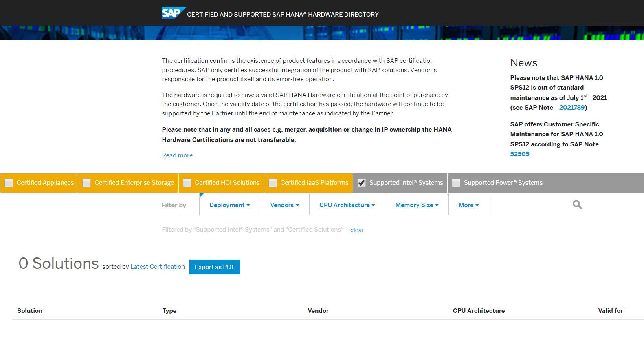Click the Export as PDF button

[215, 267]
